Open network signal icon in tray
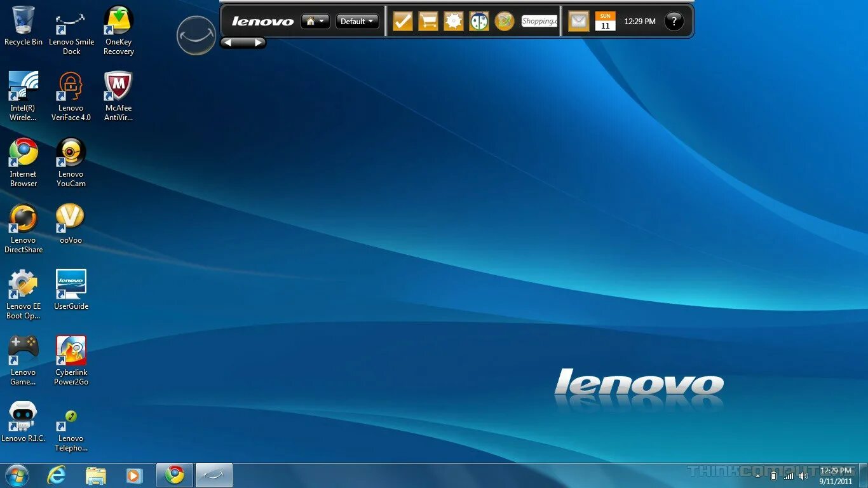 point(789,476)
